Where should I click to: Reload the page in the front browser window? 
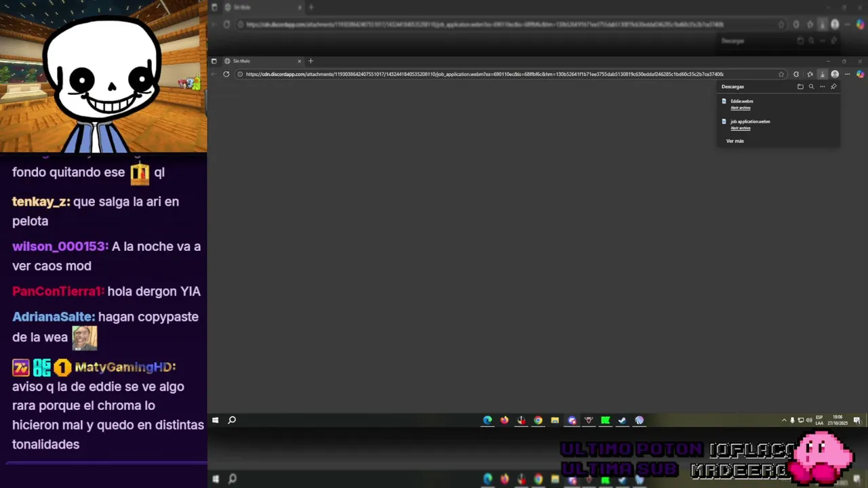click(226, 74)
